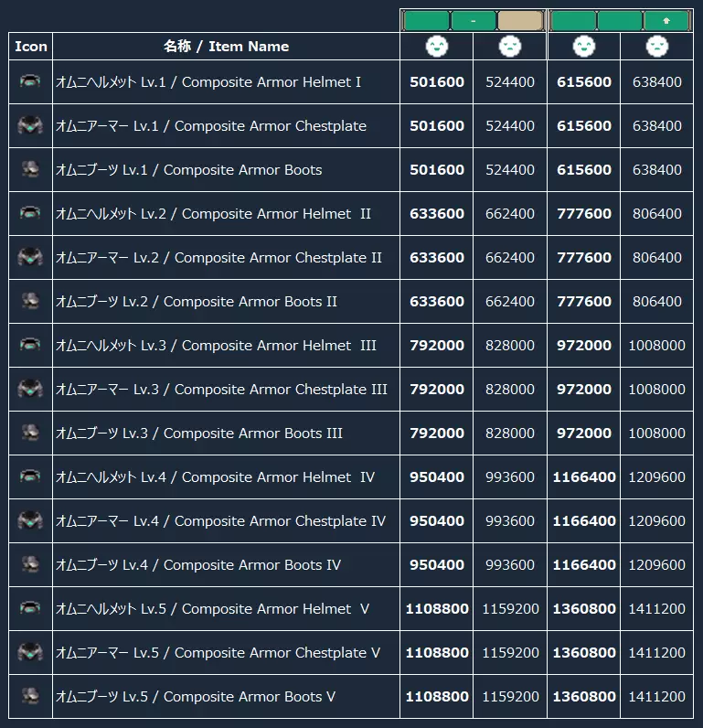Click the Lv.1 Composite Armor Boots icon
Screen dimensions: 703x728
pos(30,169)
